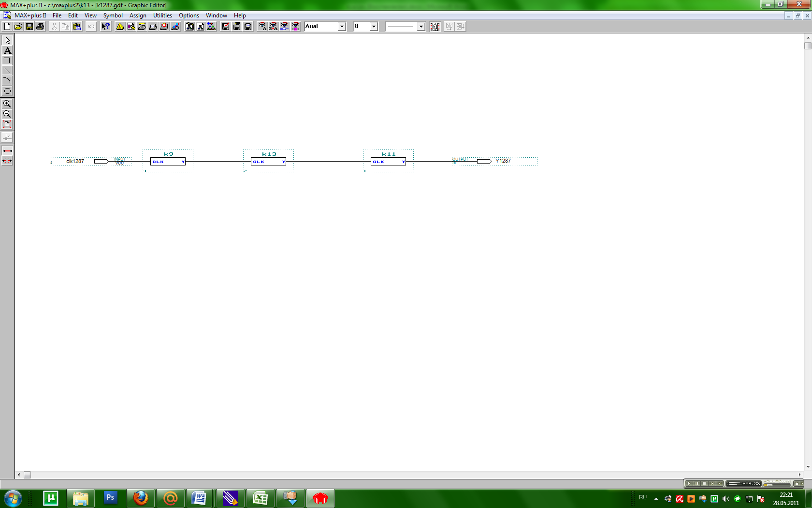Click the media player next track button
The image size is (812, 508).
[720, 483]
